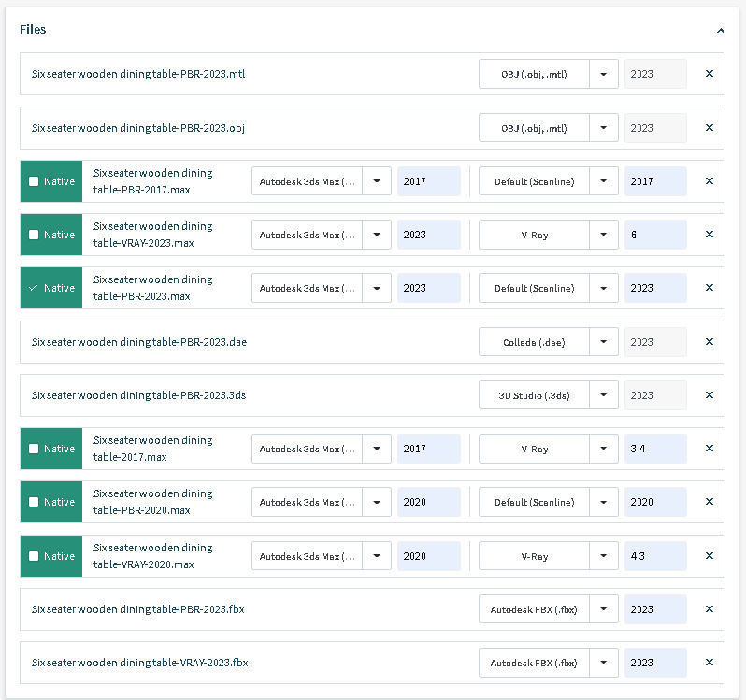Viewport: 746px width, 700px height.
Task: Remove the table-2017.max file row
Action: (x=709, y=449)
